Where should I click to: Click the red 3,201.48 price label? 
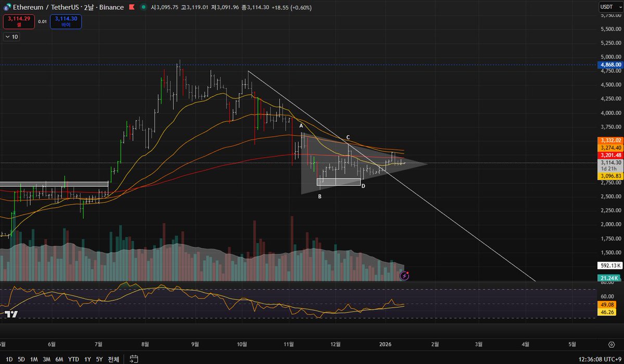(x=610, y=155)
